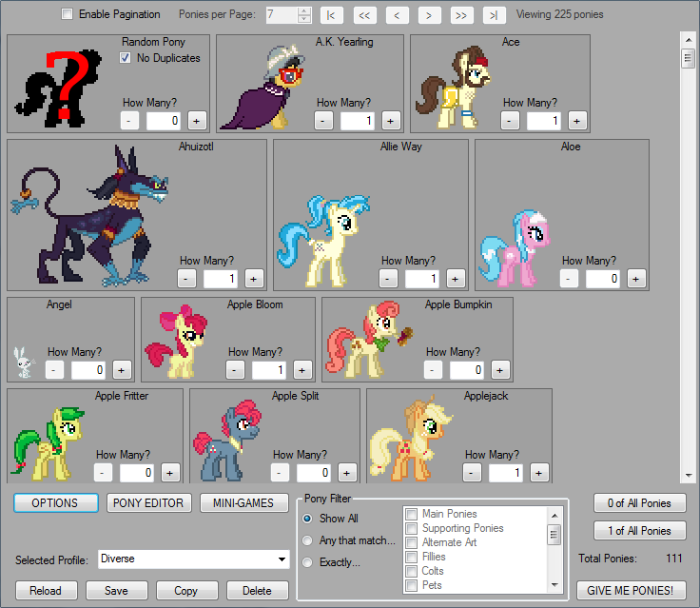Decrement Ponies per Page spinner down
This screenshot has width=700, height=608.
pyautogui.click(x=304, y=19)
